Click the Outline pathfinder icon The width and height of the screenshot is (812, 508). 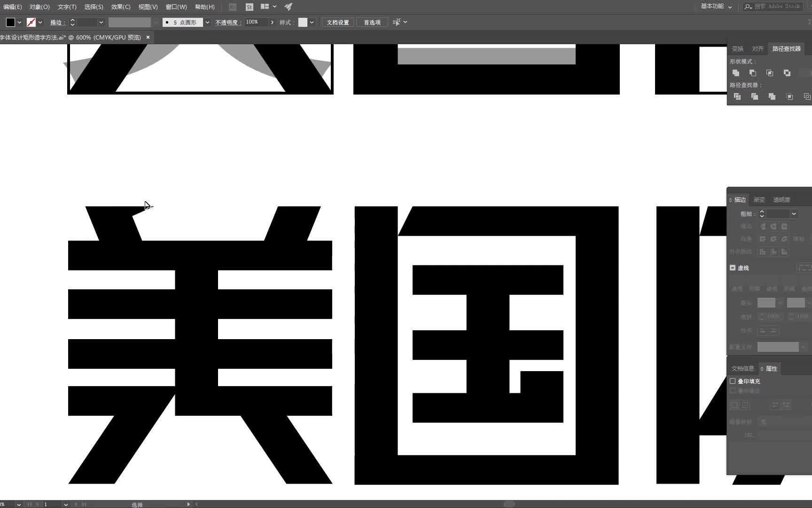coord(807,96)
